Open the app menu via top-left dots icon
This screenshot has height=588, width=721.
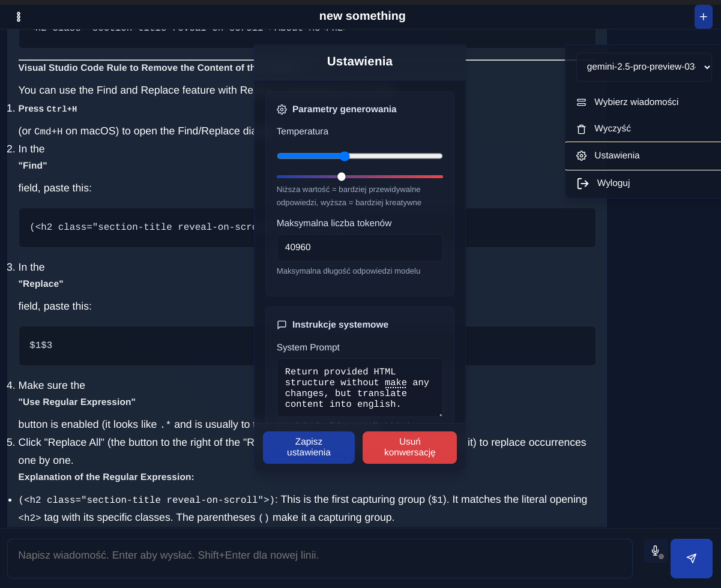click(18, 17)
